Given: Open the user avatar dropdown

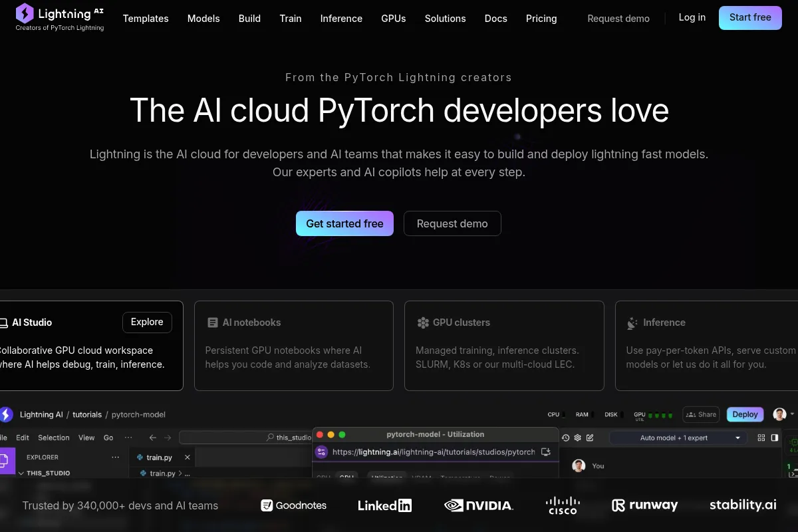Looking at the screenshot, I should pyautogui.click(x=783, y=414).
